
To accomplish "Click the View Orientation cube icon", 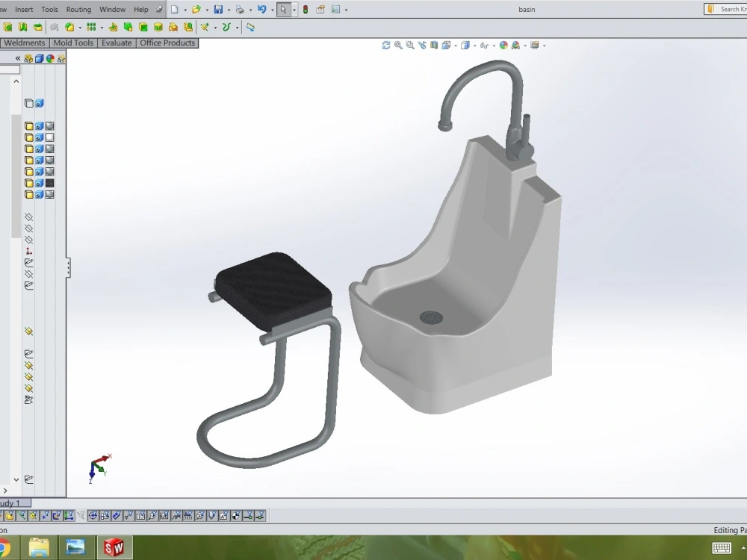I will pyautogui.click(x=447, y=46).
